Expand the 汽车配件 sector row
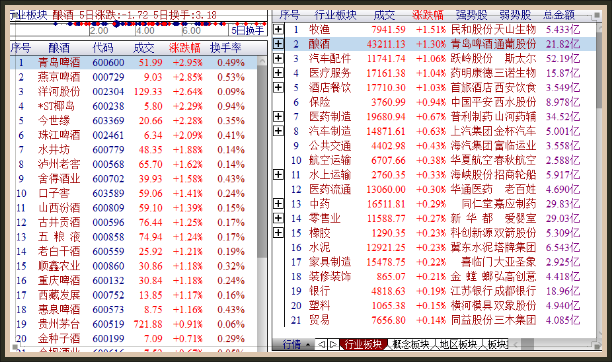612x362 pixels. pyautogui.click(x=278, y=58)
